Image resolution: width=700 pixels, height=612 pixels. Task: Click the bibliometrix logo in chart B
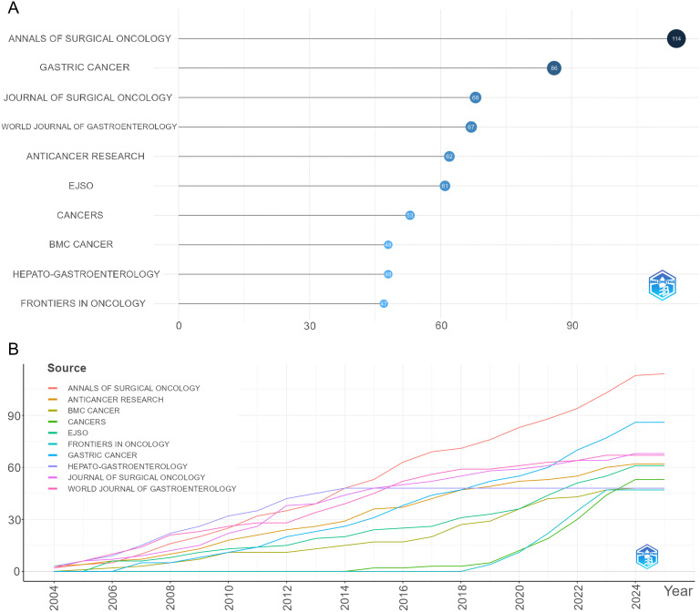tap(647, 556)
